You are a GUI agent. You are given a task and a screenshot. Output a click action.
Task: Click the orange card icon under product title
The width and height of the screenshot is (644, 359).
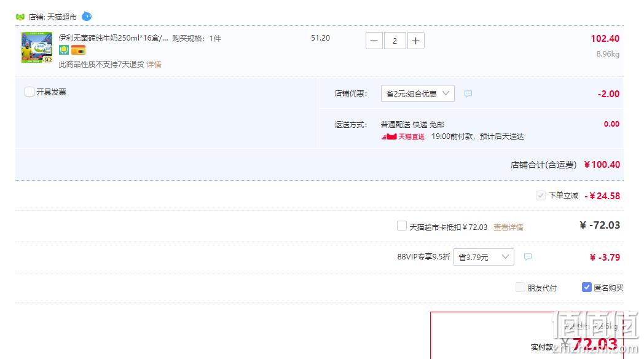(78, 50)
